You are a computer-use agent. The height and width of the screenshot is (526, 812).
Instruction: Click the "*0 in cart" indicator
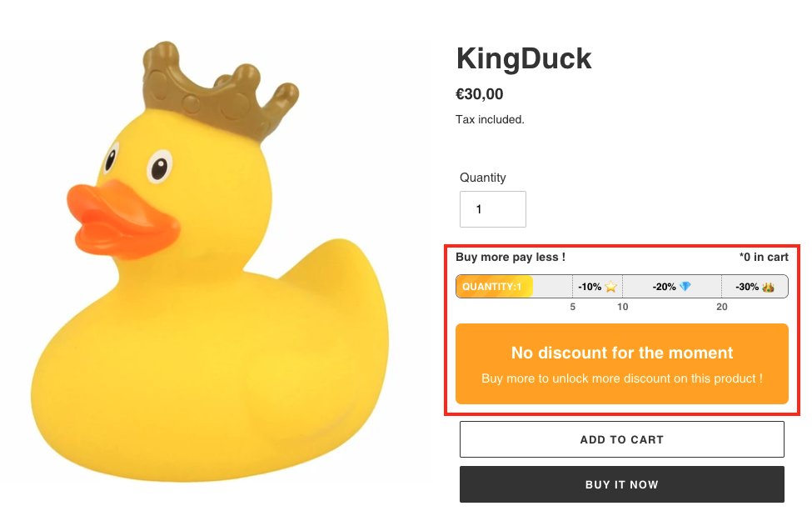(763, 258)
